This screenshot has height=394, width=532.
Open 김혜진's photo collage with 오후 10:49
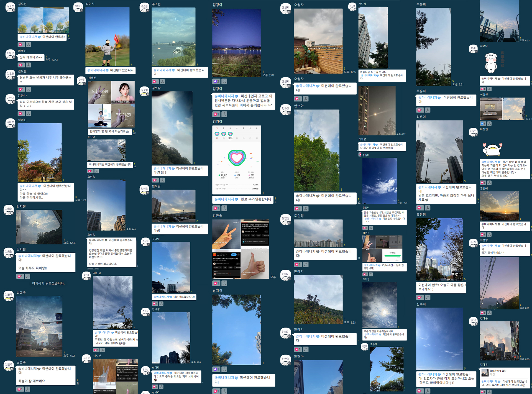[x=111, y=104]
